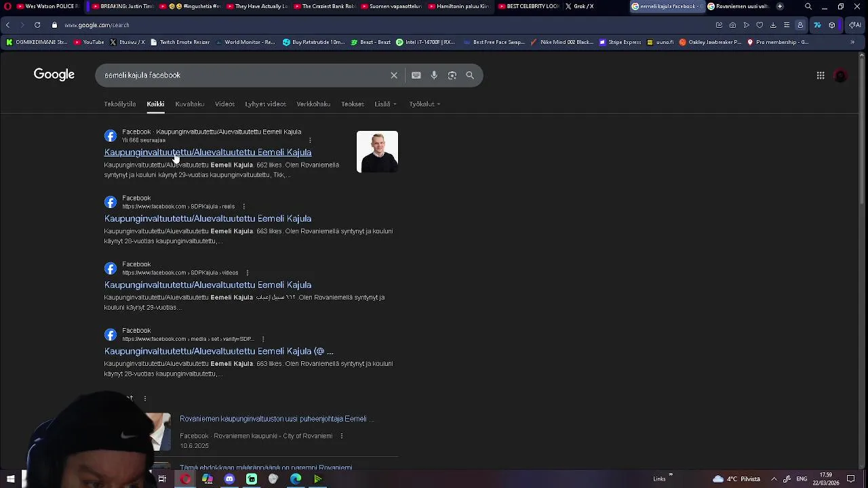Select the Kaikki results tab
Image resolution: width=868 pixels, height=488 pixels.
155,104
